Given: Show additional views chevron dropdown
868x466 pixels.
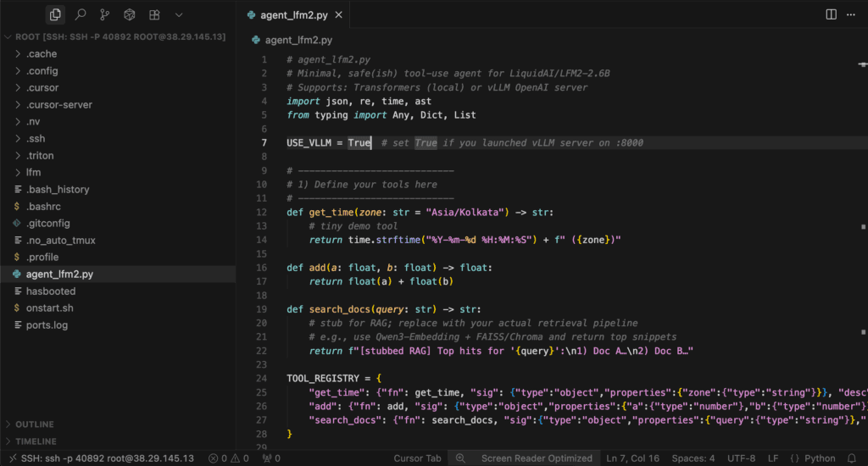Looking at the screenshot, I should click(178, 14).
